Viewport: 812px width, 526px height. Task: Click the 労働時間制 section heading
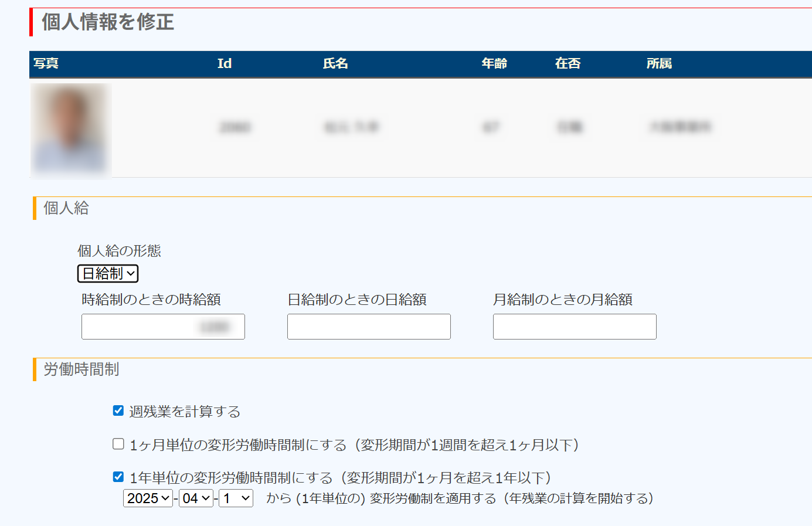coord(81,369)
